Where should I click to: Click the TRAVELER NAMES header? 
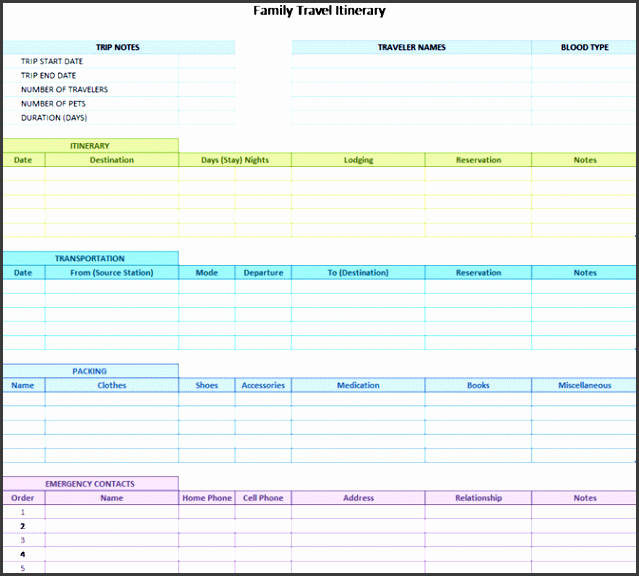[412, 47]
